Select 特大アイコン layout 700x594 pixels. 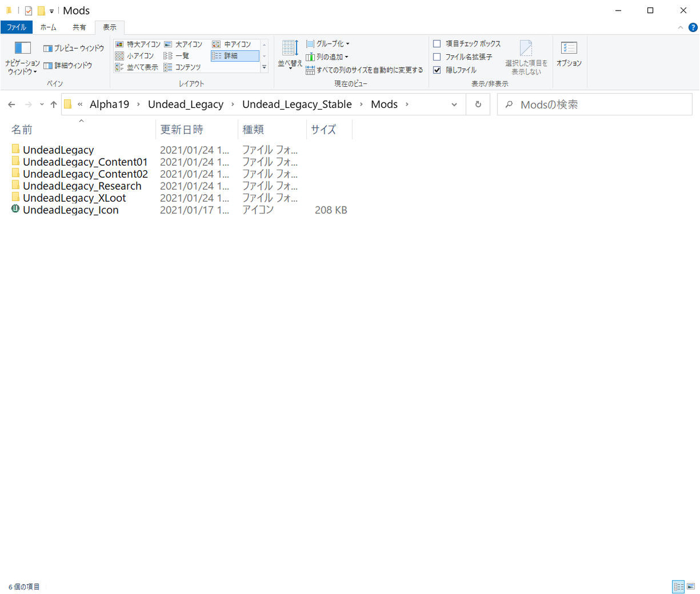click(138, 44)
